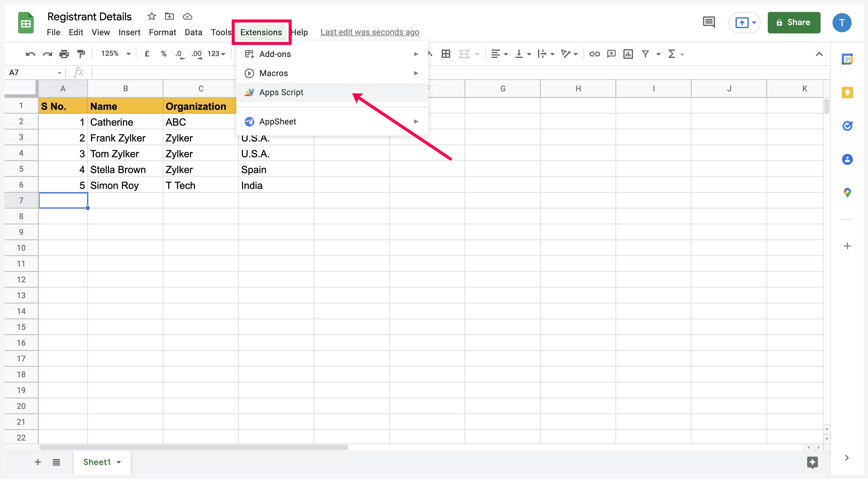Open comment history icon
Image resolution: width=868 pixels, height=479 pixels.
pyautogui.click(x=709, y=23)
